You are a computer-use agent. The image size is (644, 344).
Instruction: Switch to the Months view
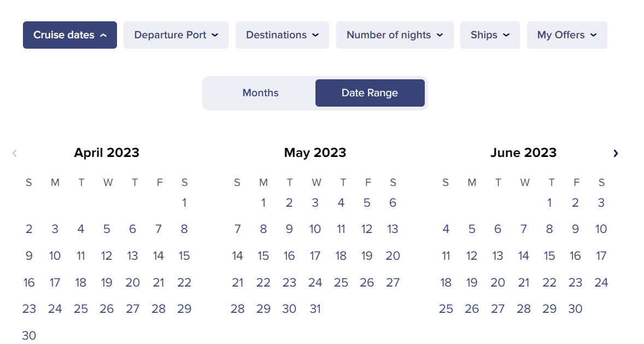(x=260, y=93)
